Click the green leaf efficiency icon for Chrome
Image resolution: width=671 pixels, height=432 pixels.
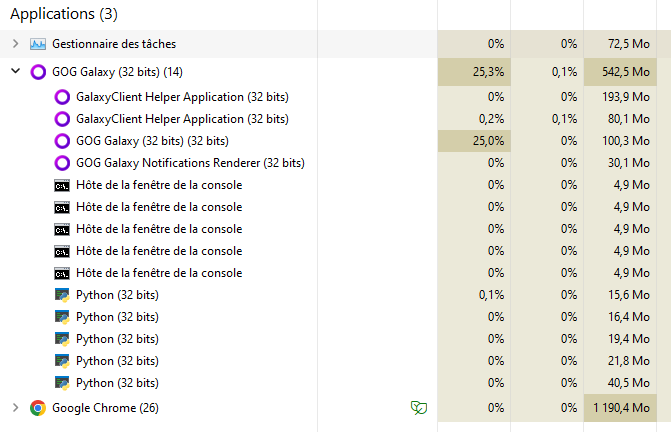coord(419,408)
